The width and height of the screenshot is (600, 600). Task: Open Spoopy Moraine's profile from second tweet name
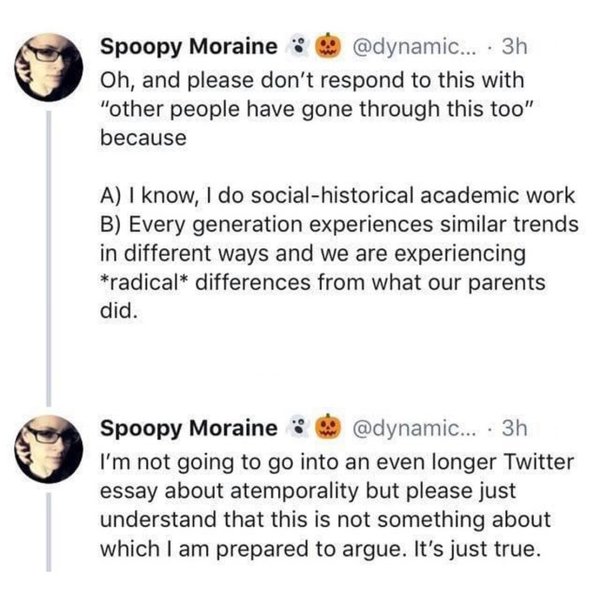tap(189, 429)
